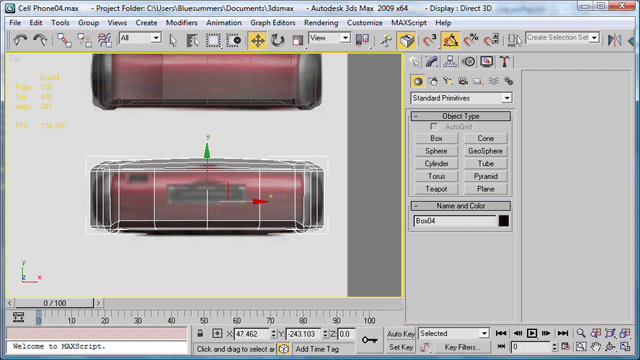Click the Undo arrow icon
Viewport: 640px width, 360px height.
[x=20, y=40]
